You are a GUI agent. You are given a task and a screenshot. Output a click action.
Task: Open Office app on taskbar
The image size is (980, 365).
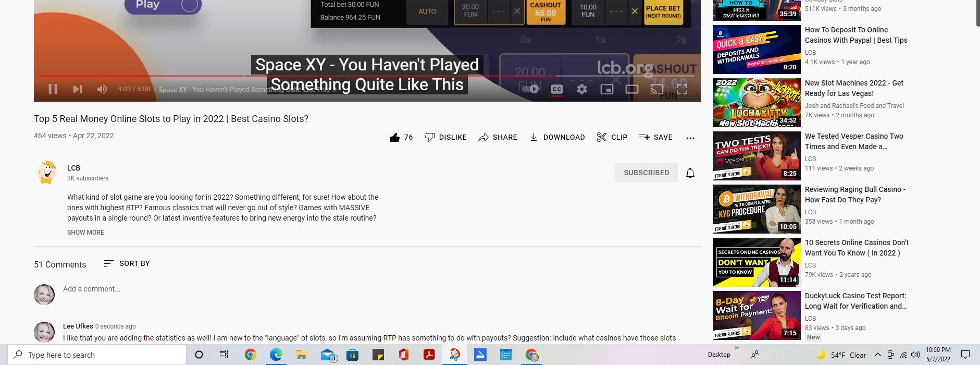[x=403, y=355]
